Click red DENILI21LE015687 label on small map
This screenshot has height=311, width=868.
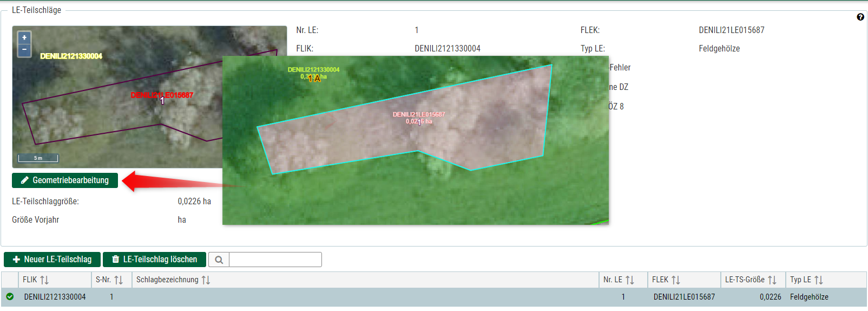point(162,95)
